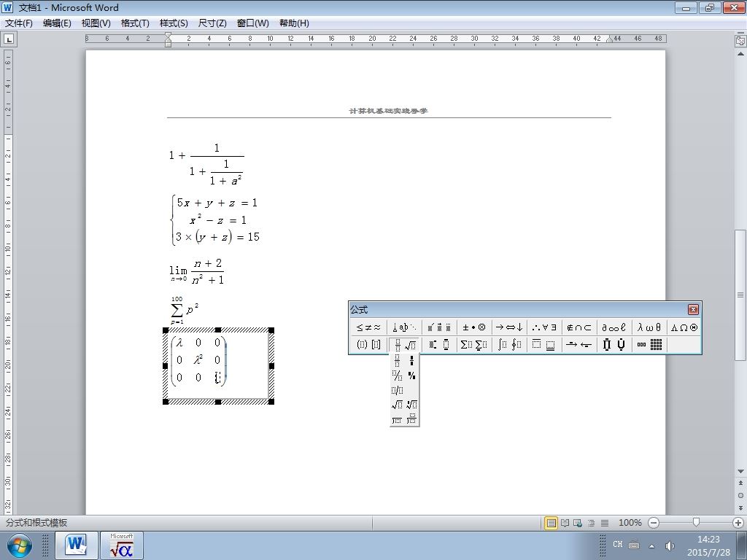
Task: Open the summation templates palette
Action: tap(474, 344)
